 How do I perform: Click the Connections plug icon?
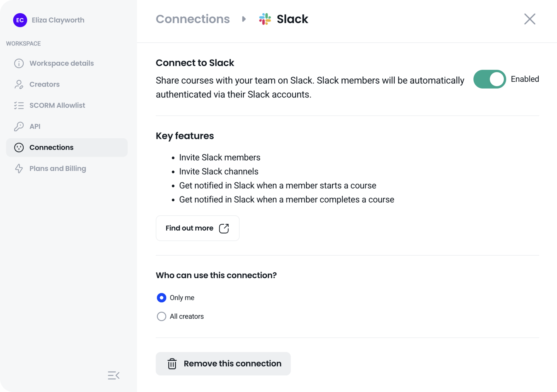19,147
